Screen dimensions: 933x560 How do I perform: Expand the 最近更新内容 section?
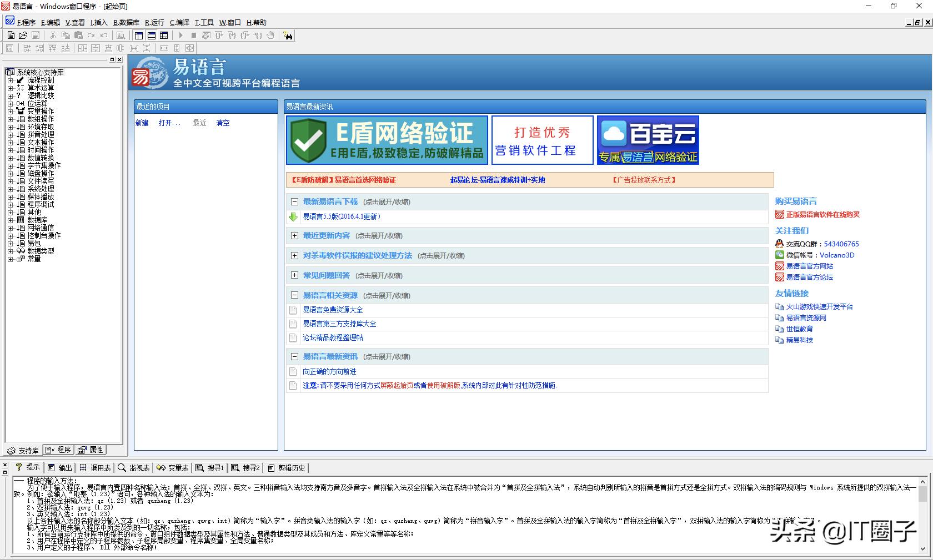point(294,235)
